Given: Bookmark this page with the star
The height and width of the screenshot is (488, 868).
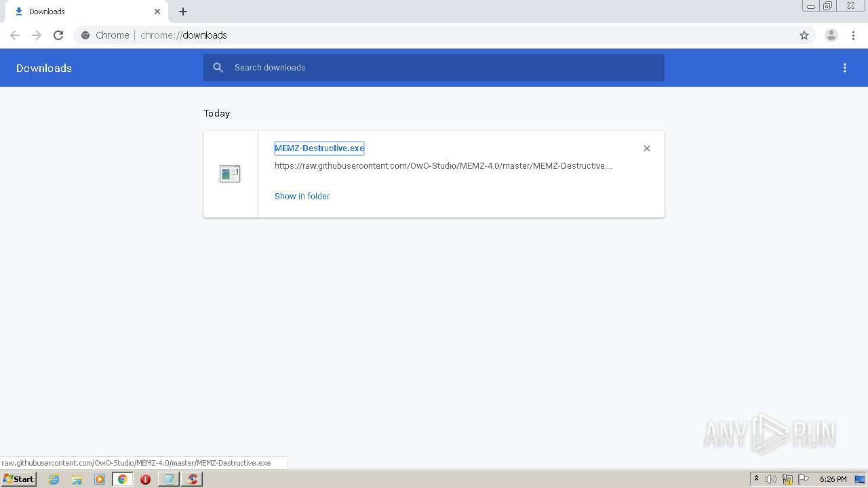Looking at the screenshot, I should click(x=804, y=35).
